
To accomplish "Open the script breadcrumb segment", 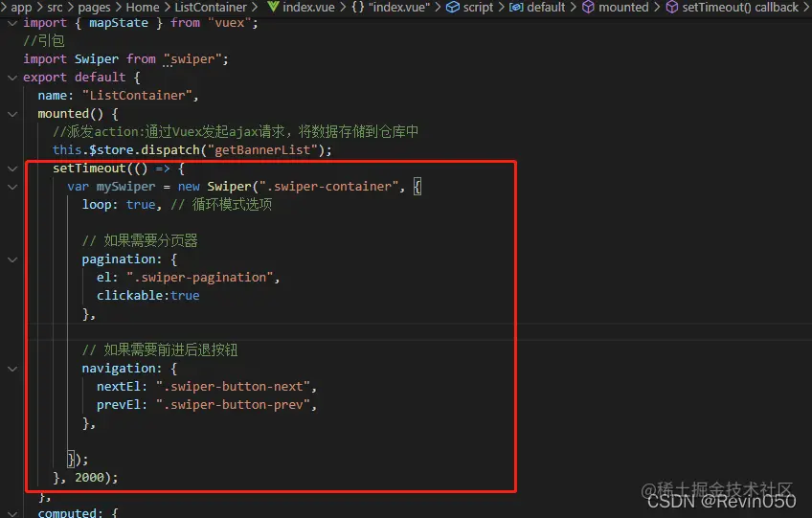I will pyautogui.click(x=478, y=8).
